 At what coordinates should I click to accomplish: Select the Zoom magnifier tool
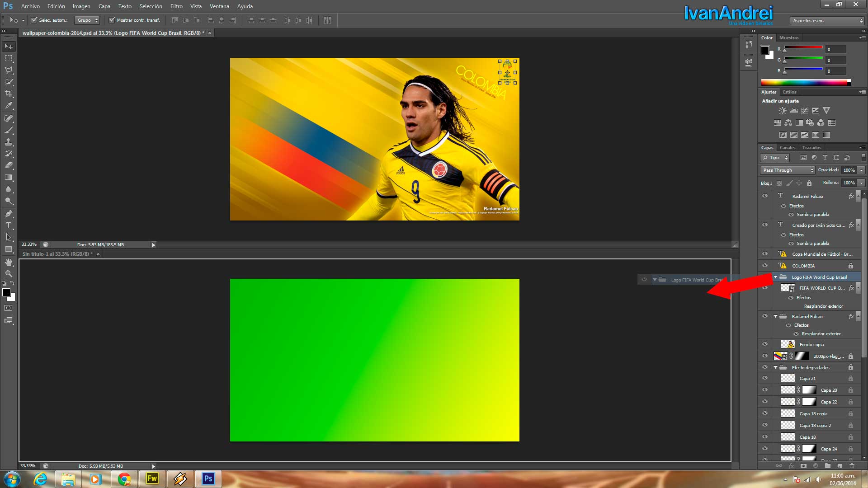tap(9, 274)
